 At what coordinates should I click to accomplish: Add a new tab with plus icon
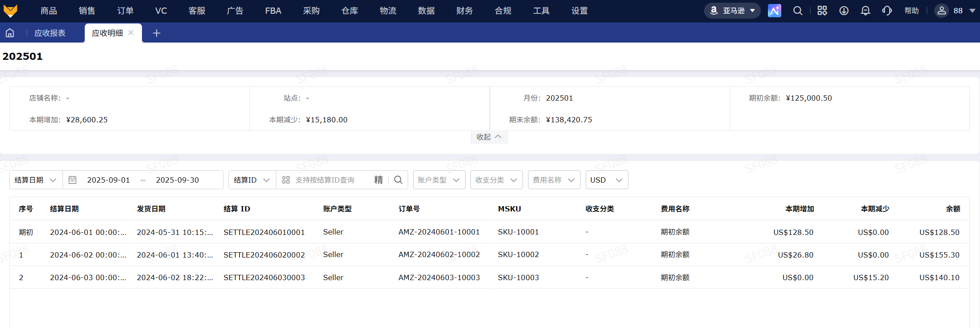point(157,33)
